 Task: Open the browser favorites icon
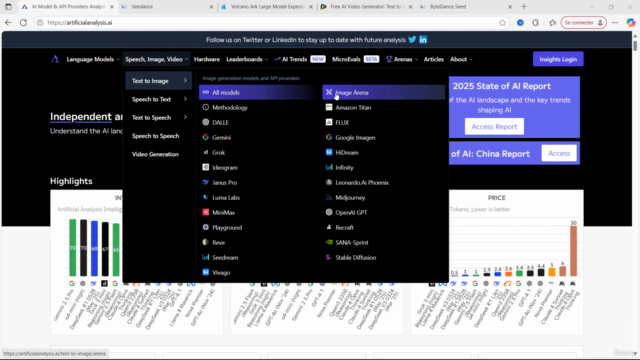pos(552,23)
